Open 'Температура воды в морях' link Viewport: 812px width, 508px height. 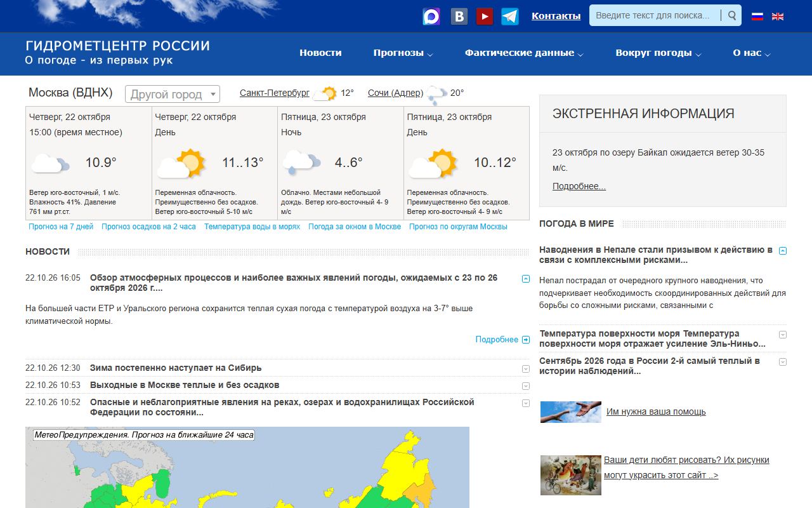click(x=252, y=227)
